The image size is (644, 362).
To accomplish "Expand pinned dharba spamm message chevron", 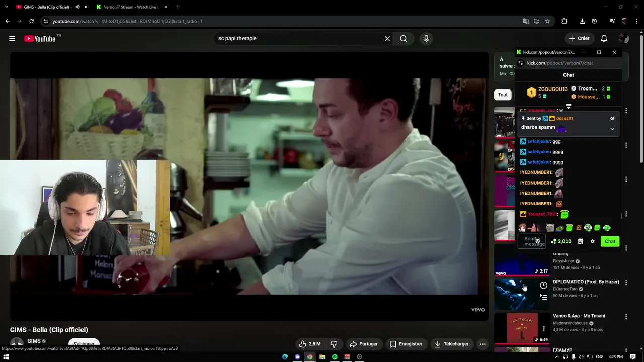I will pyautogui.click(x=612, y=129).
